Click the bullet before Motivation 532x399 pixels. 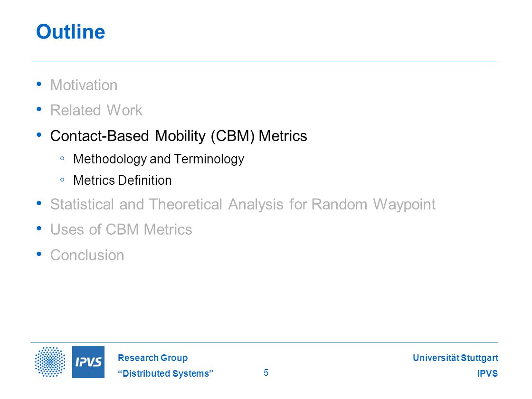(39, 84)
